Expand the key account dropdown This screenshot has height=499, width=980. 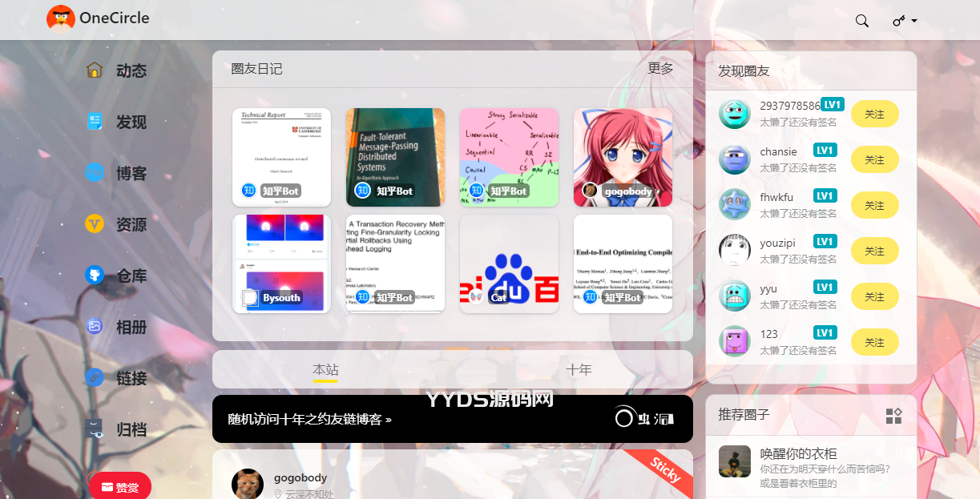(905, 21)
